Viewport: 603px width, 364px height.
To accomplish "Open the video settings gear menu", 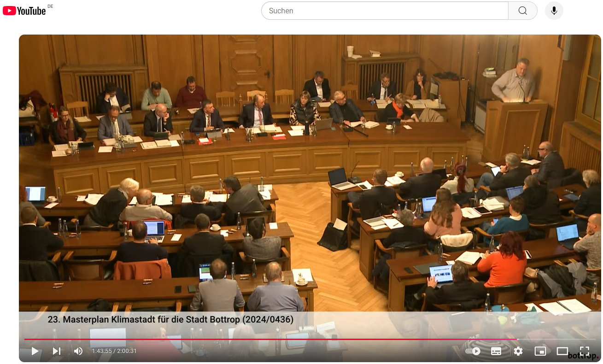I will (518, 351).
